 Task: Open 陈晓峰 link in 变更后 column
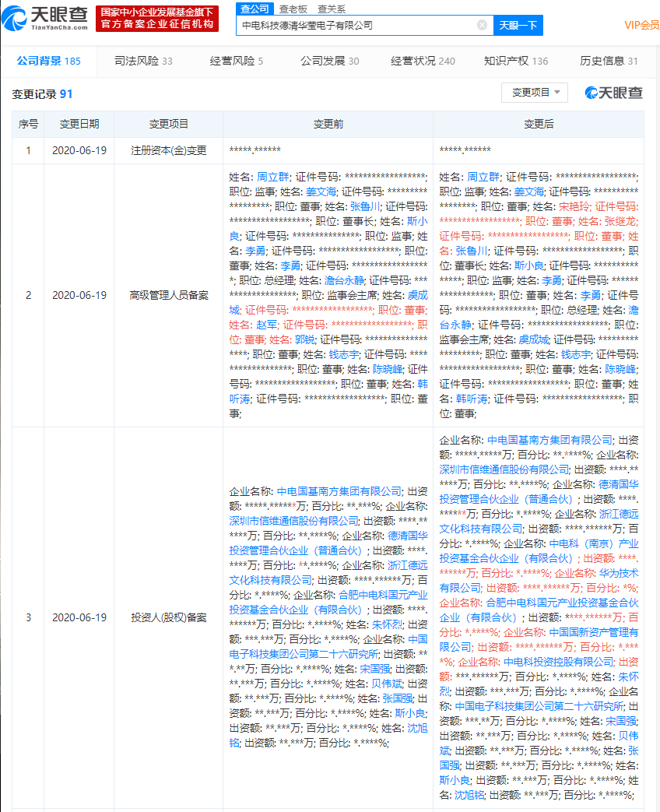[x=620, y=369]
